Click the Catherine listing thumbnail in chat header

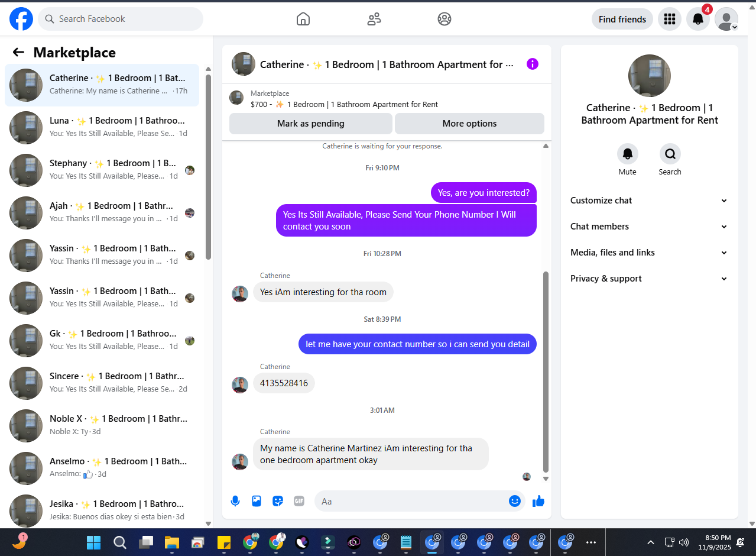click(x=244, y=64)
